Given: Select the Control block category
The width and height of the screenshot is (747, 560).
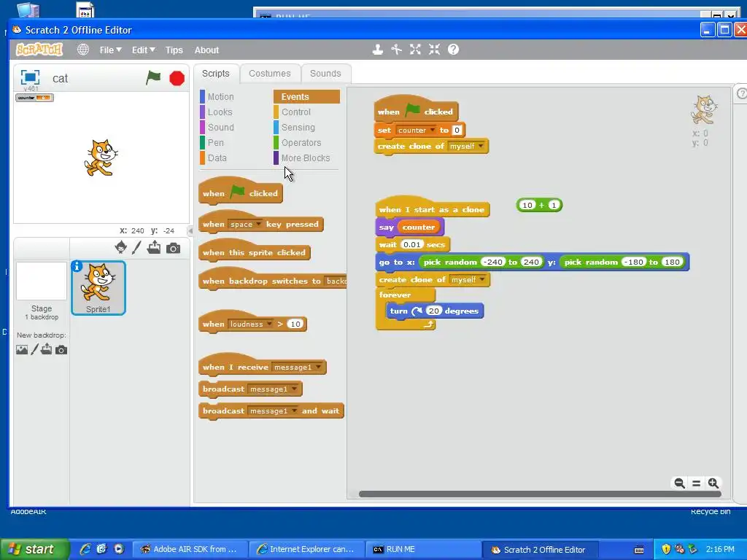Looking at the screenshot, I should [296, 112].
